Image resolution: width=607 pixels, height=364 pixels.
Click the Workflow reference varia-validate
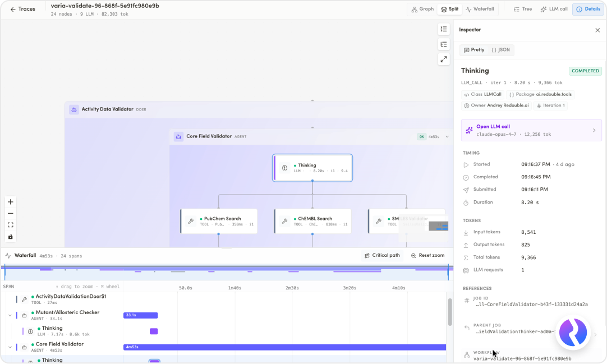[x=522, y=358]
